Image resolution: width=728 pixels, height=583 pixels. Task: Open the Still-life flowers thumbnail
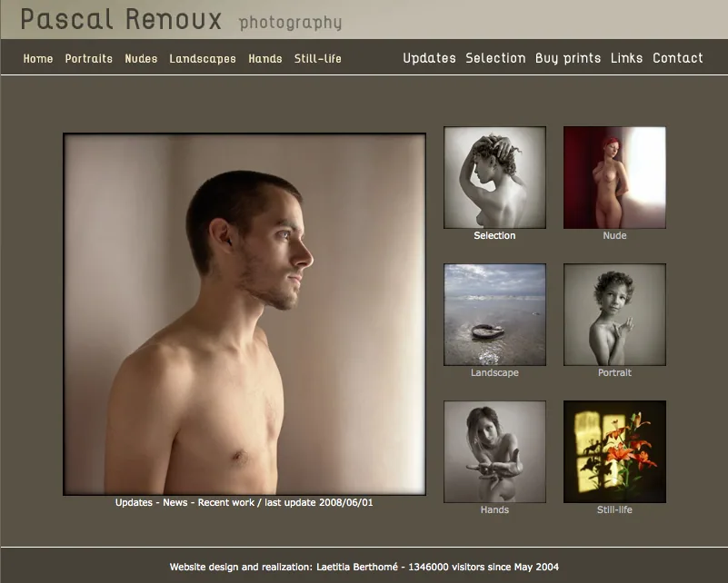pyautogui.click(x=614, y=451)
